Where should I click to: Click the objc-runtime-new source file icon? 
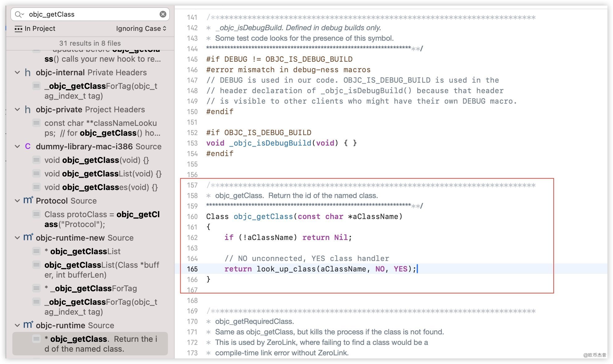pyautogui.click(x=28, y=238)
